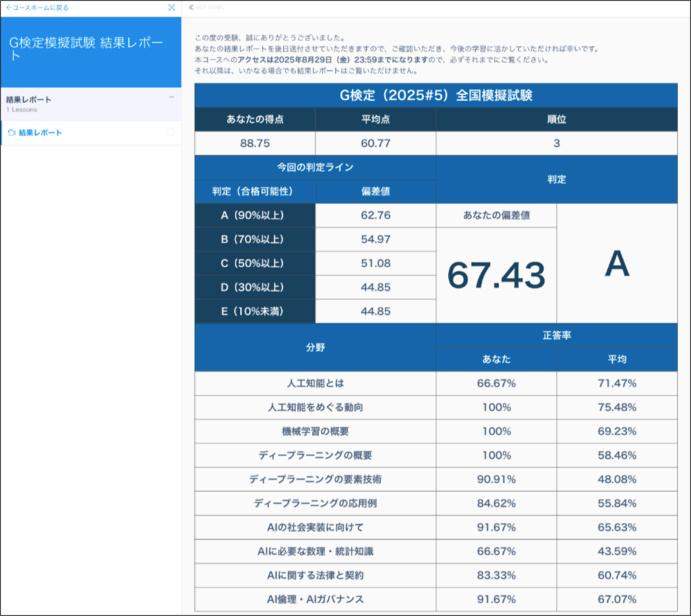
Task: Click the G検定（2025#5）全国模擬試験 table header
Action: (x=435, y=95)
